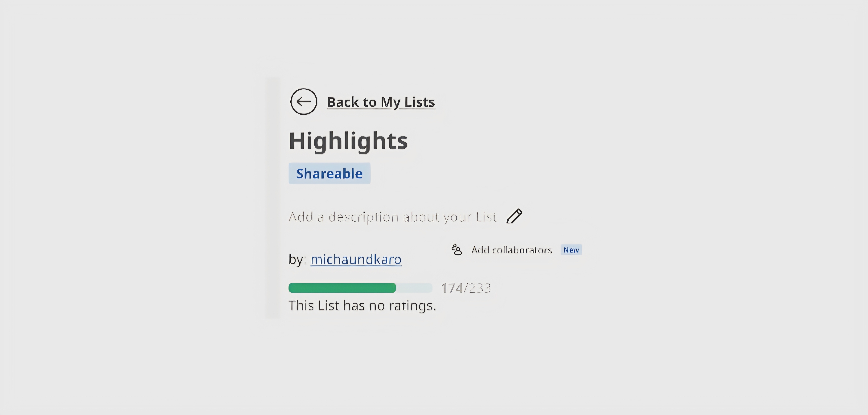
Task: Click the 174 completed count number
Action: coord(451,288)
